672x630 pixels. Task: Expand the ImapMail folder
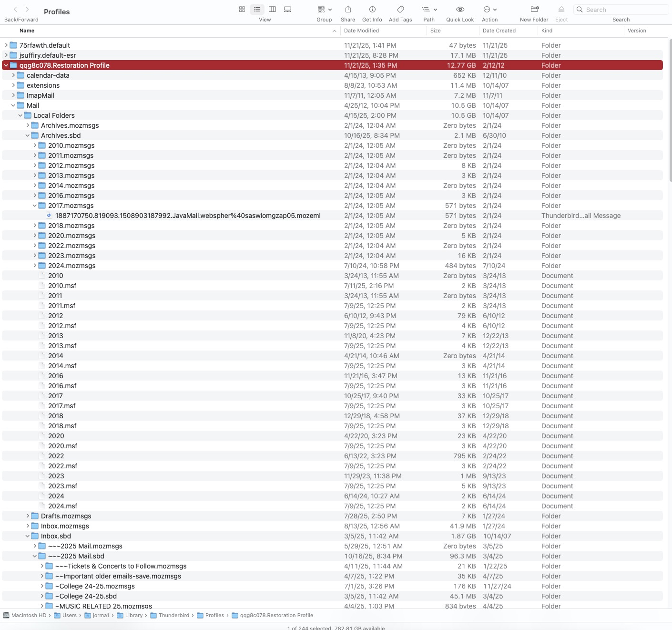coord(13,95)
